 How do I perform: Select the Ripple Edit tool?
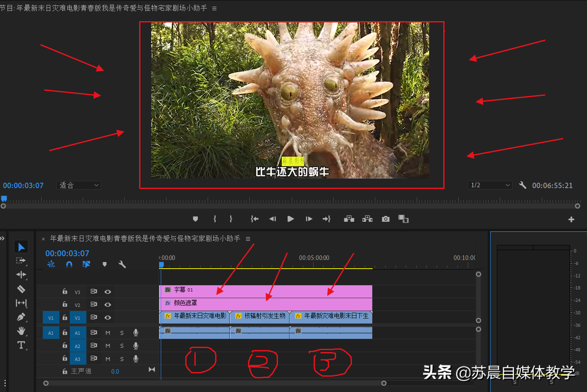[x=21, y=274]
